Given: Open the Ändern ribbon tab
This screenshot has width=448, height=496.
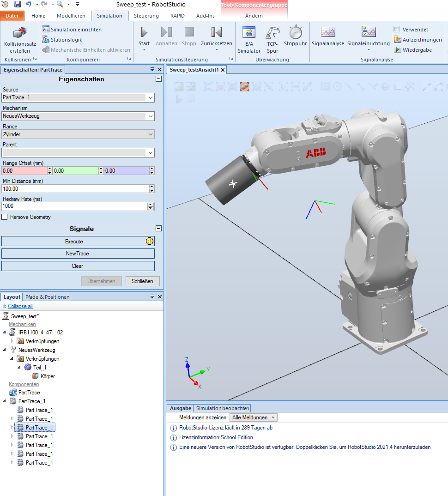Looking at the screenshot, I should [x=254, y=16].
